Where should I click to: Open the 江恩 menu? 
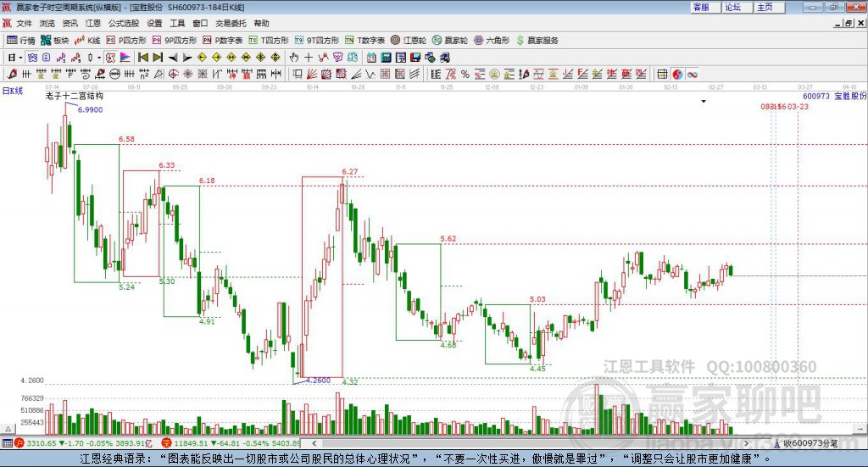click(x=92, y=24)
